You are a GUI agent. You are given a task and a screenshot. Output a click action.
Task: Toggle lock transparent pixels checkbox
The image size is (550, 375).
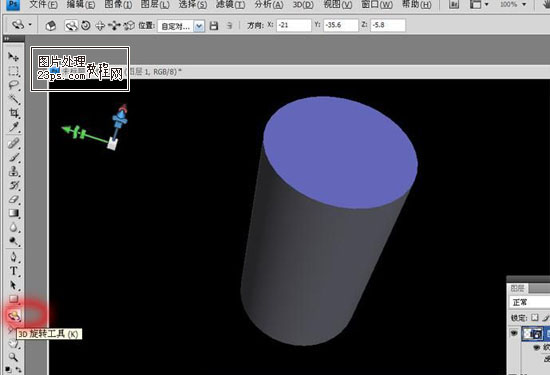534,317
